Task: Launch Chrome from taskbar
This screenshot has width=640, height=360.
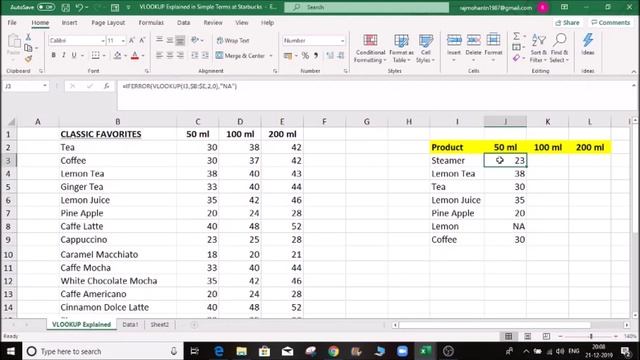Action: pos(333,351)
